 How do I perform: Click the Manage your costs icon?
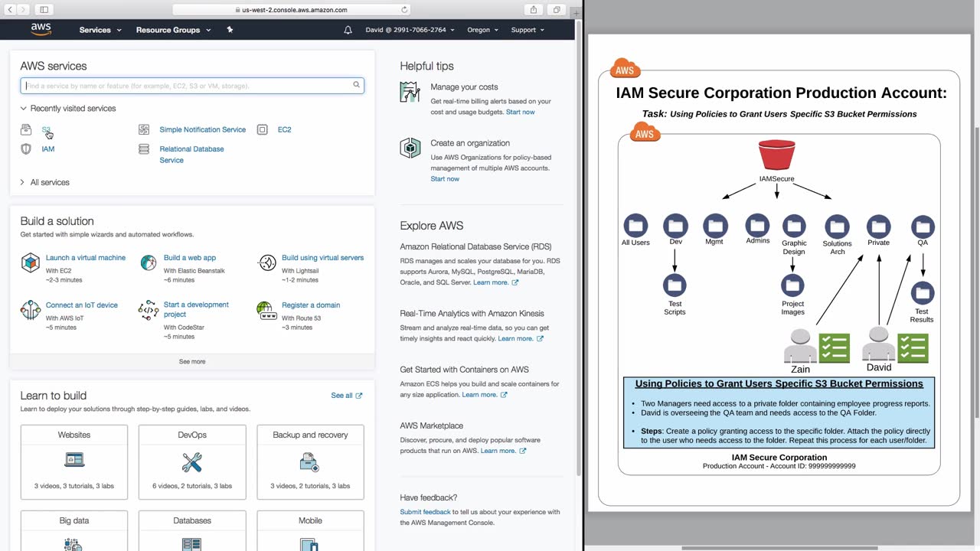pos(410,92)
